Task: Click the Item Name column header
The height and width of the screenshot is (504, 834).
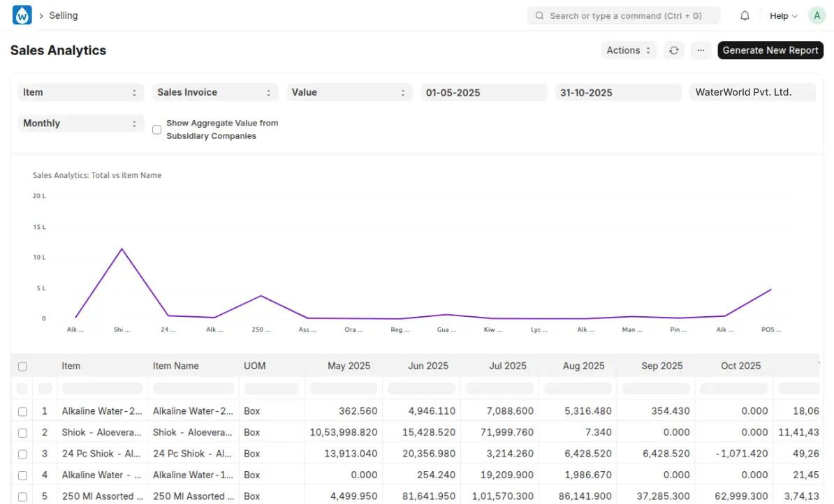Action: pos(176,366)
